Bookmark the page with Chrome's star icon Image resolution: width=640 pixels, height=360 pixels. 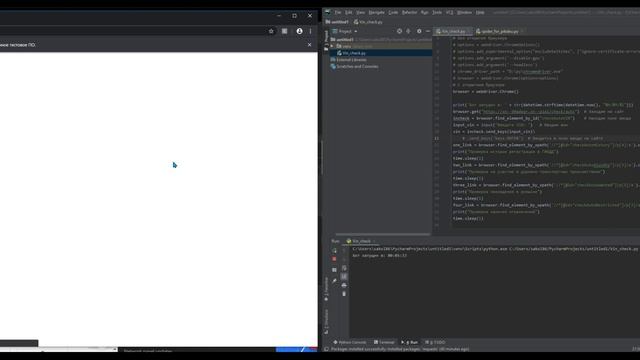click(x=271, y=31)
